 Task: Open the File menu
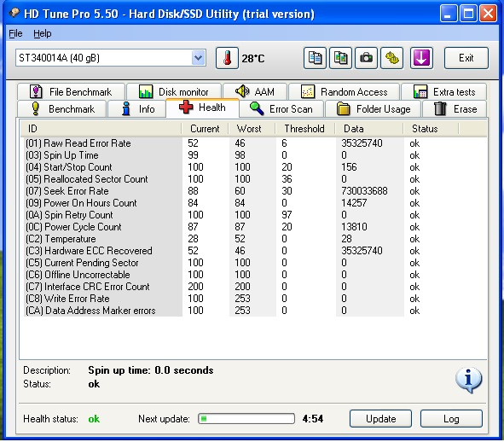15,33
